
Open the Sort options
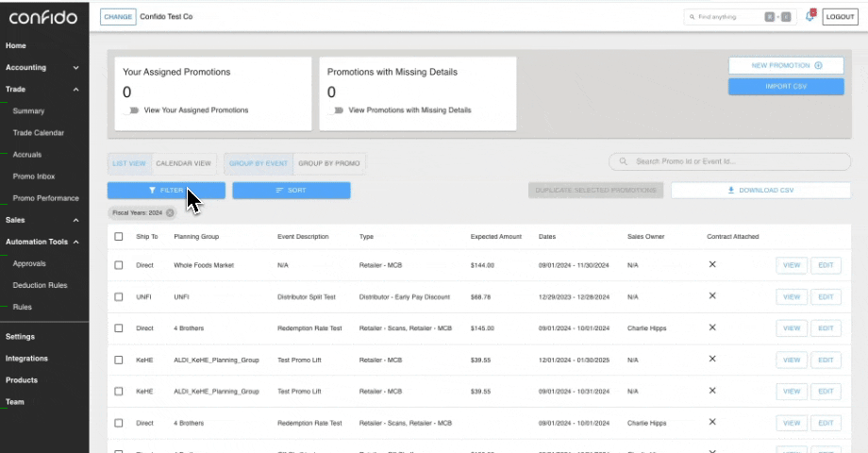[x=292, y=191]
